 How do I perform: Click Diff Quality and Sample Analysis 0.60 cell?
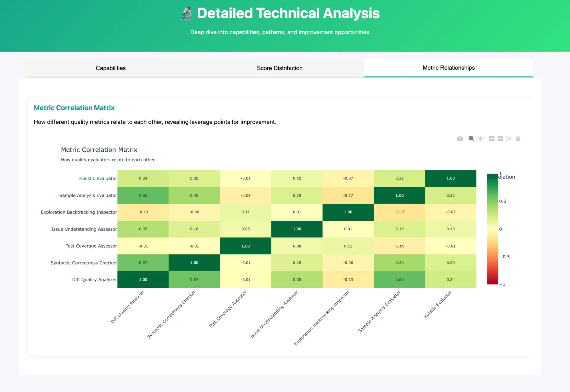143,195
